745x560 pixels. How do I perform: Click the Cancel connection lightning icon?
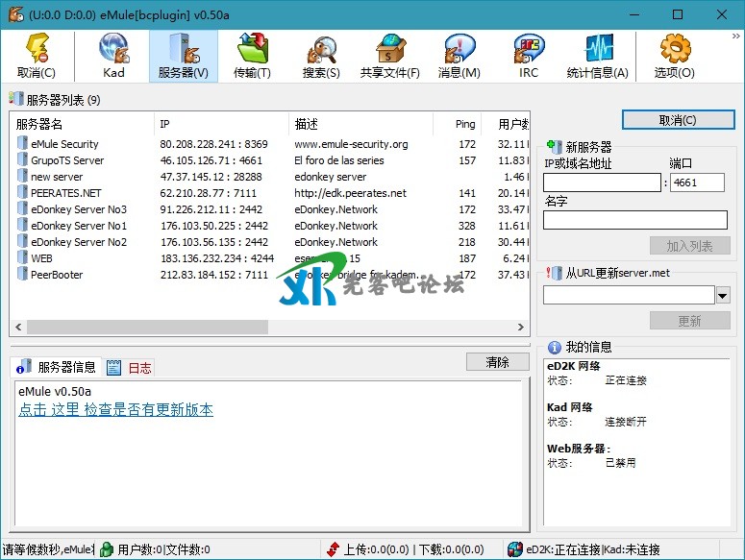tap(37, 49)
